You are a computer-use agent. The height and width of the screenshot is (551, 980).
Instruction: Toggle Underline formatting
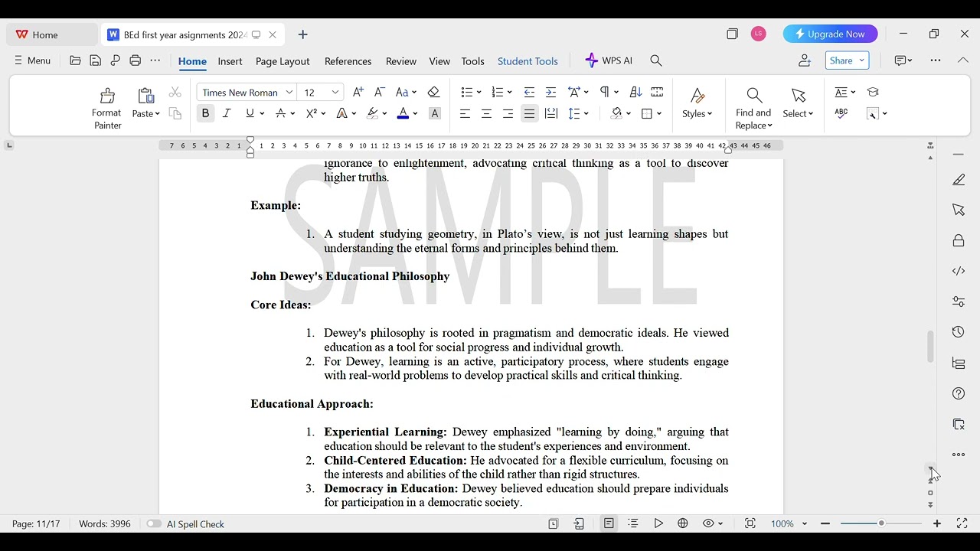[x=250, y=113]
